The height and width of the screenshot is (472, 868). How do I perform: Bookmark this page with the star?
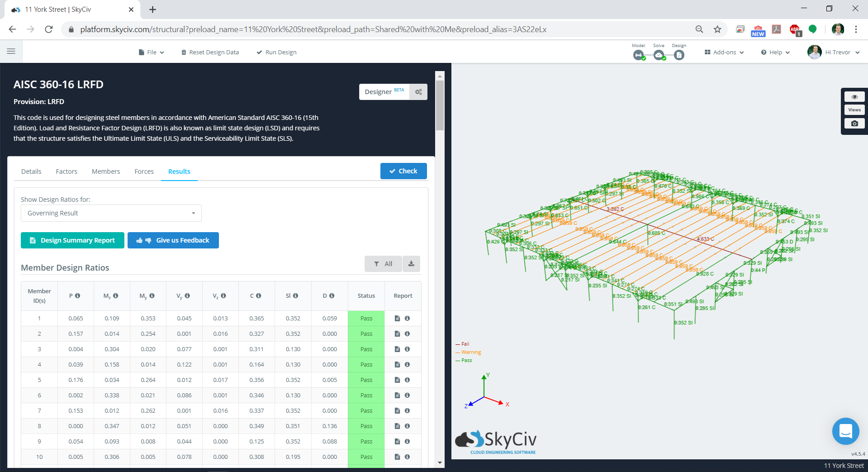717,29
